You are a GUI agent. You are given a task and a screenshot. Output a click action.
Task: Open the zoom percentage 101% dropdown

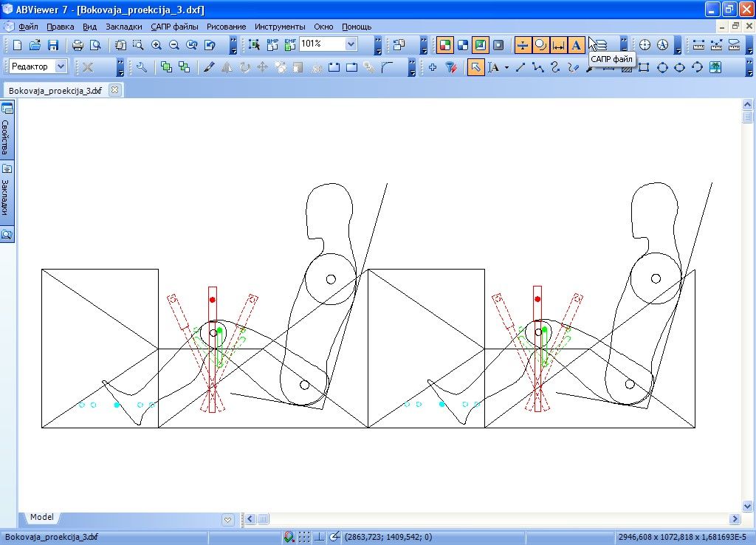tap(351, 44)
